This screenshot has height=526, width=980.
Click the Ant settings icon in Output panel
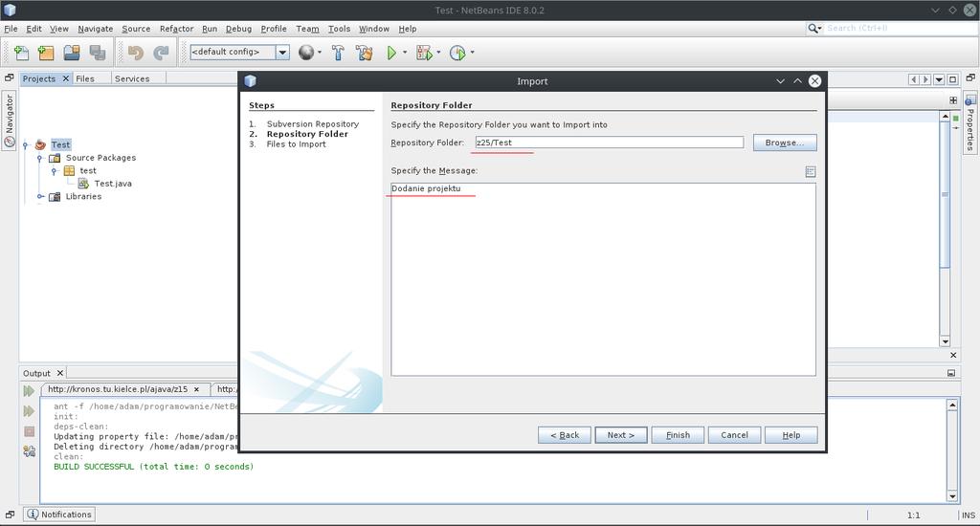29,451
